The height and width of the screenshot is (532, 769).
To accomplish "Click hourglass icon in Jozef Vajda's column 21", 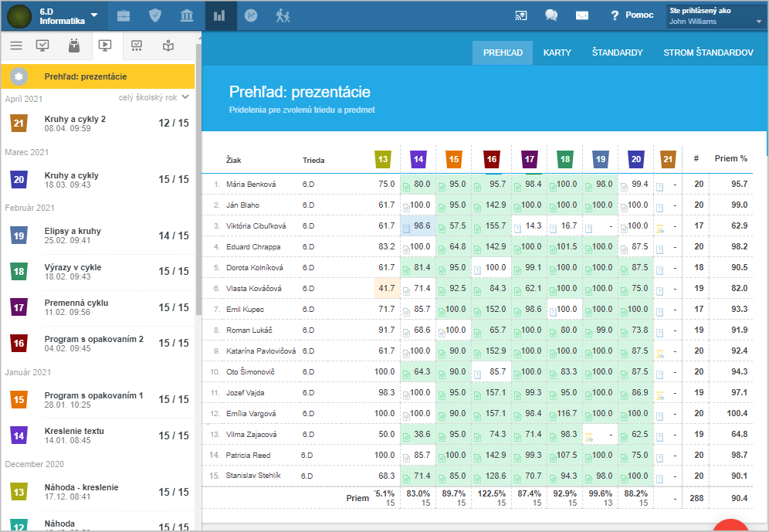I will click(x=660, y=395).
